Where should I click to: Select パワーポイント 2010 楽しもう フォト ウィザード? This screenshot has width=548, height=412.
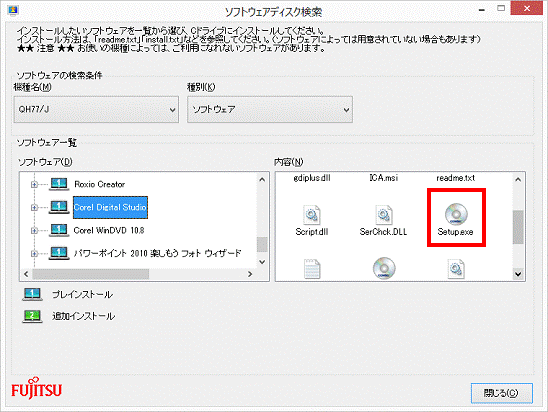[157, 253]
